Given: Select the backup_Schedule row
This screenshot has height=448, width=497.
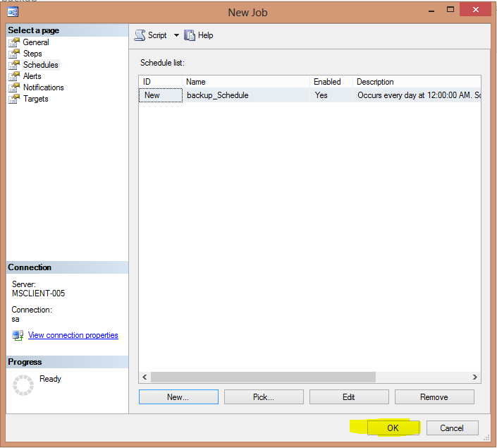Looking at the screenshot, I should (217, 95).
